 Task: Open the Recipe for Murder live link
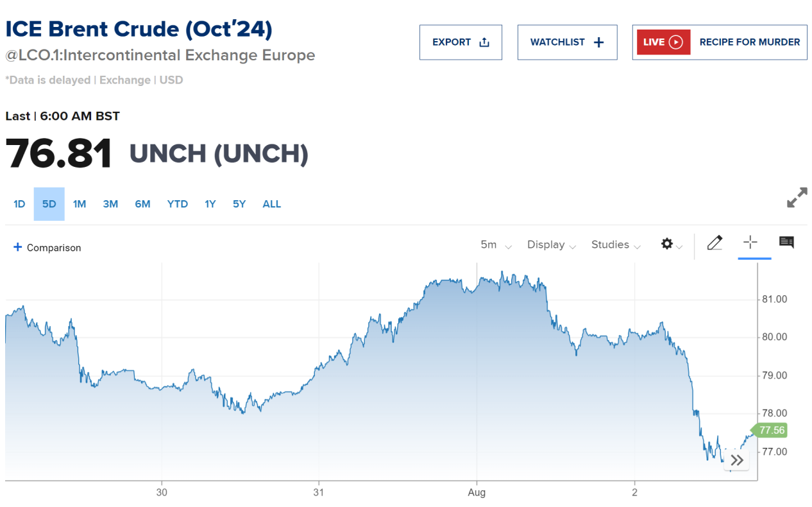[749, 42]
